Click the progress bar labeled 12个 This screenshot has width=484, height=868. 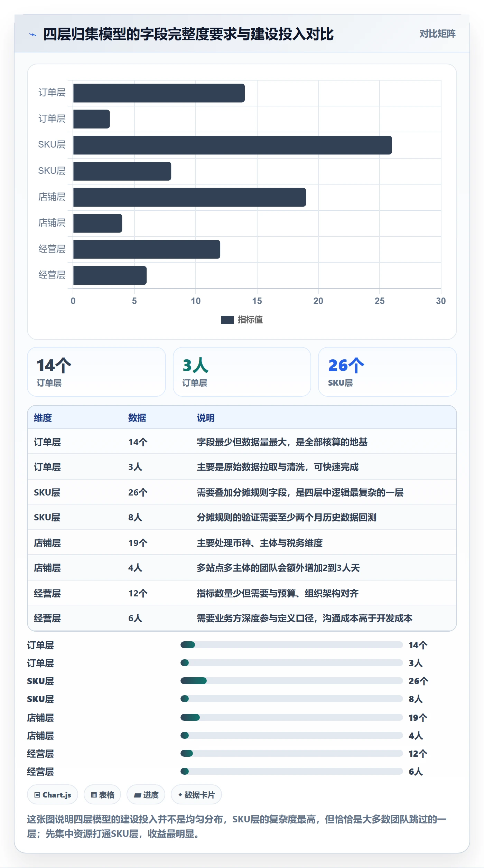click(x=291, y=753)
